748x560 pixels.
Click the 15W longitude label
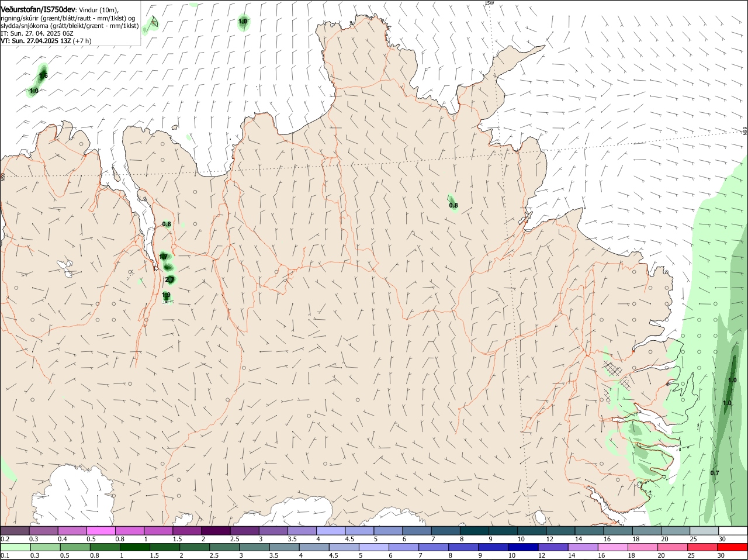point(489,3)
